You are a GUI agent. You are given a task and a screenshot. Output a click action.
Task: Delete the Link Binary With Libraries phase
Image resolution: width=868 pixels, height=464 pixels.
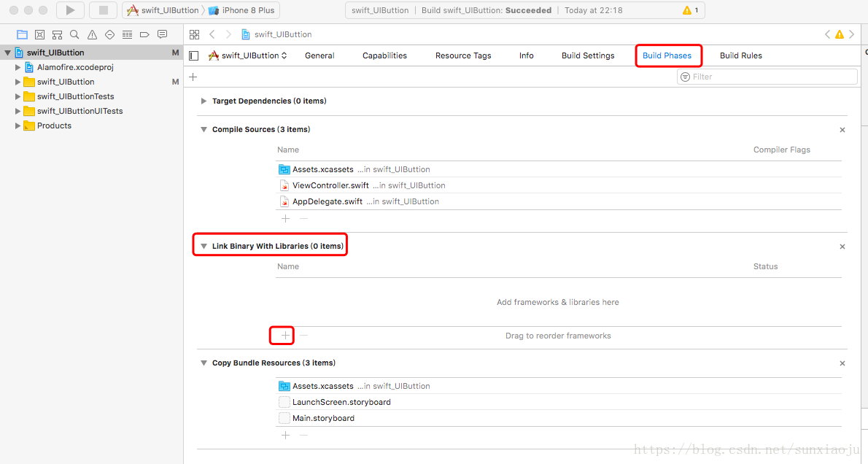coord(842,247)
